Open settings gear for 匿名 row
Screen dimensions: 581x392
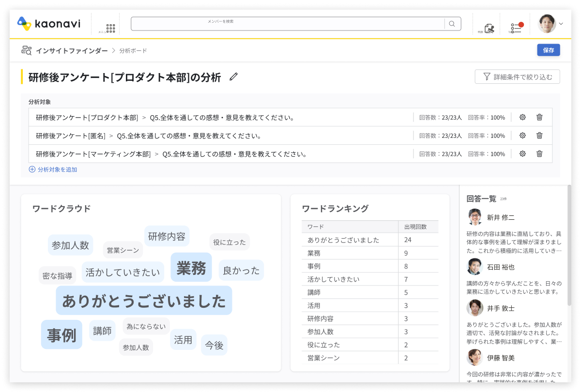(x=522, y=136)
